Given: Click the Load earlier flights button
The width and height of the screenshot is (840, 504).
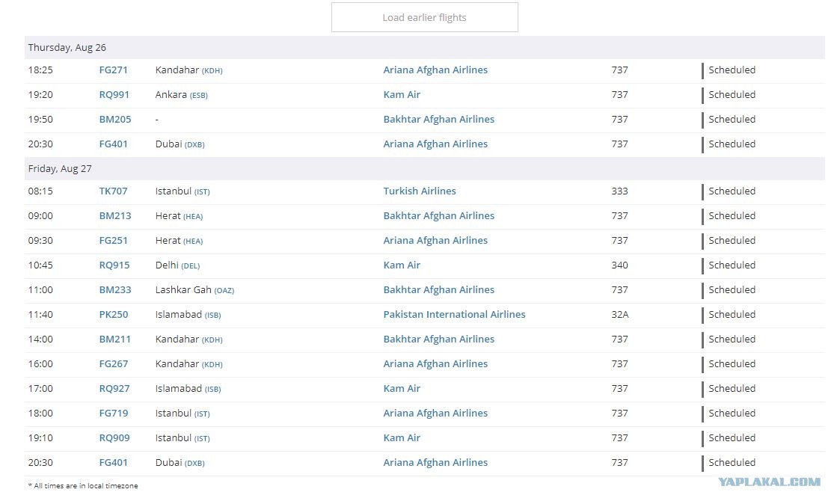Looking at the screenshot, I should [424, 17].
